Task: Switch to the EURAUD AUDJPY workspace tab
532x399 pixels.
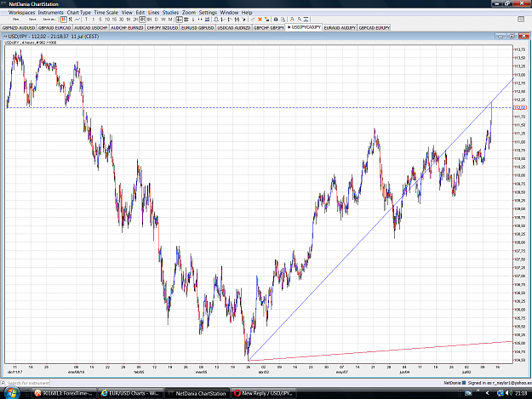Action: [340, 28]
